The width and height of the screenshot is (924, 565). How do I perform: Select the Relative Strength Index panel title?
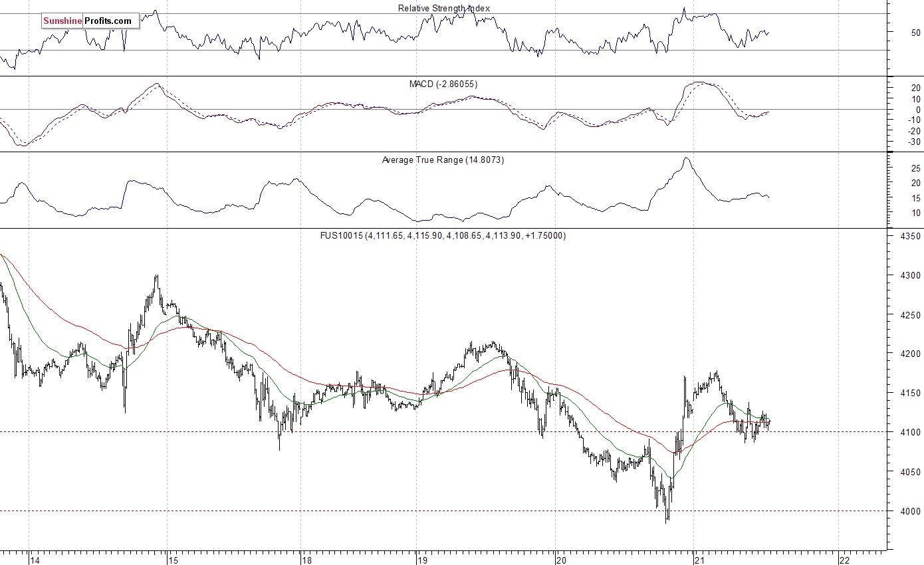click(x=444, y=9)
